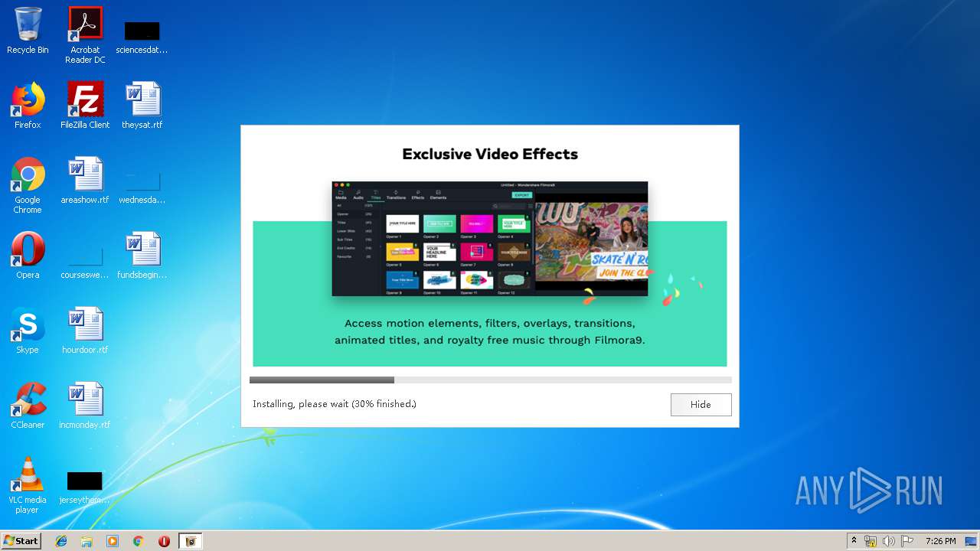Select theysat.rtf document
Screen dimensions: 980x551
coord(142,106)
